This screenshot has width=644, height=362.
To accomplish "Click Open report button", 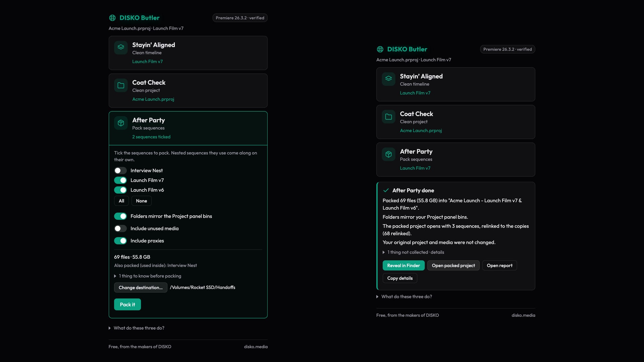I will click(x=499, y=265).
